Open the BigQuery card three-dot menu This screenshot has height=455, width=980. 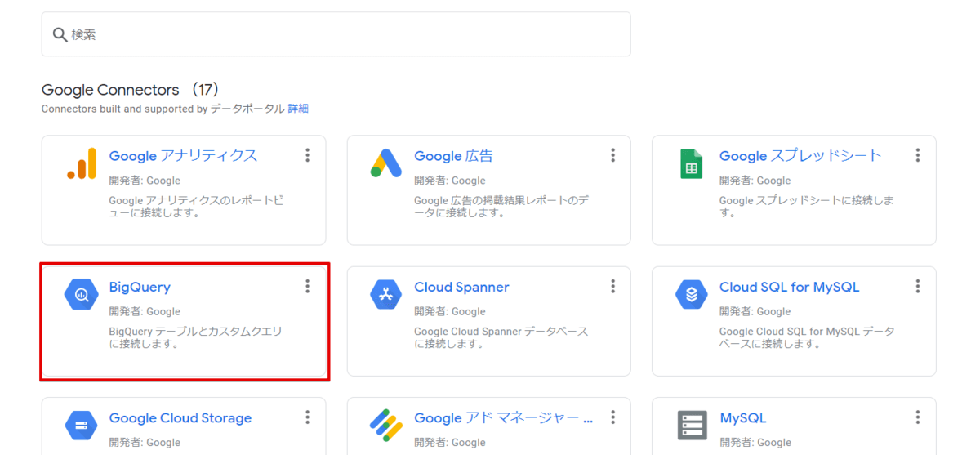[x=308, y=286]
